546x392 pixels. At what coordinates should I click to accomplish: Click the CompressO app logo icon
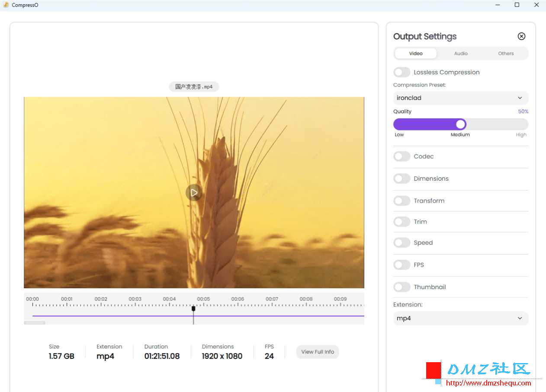click(x=6, y=5)
